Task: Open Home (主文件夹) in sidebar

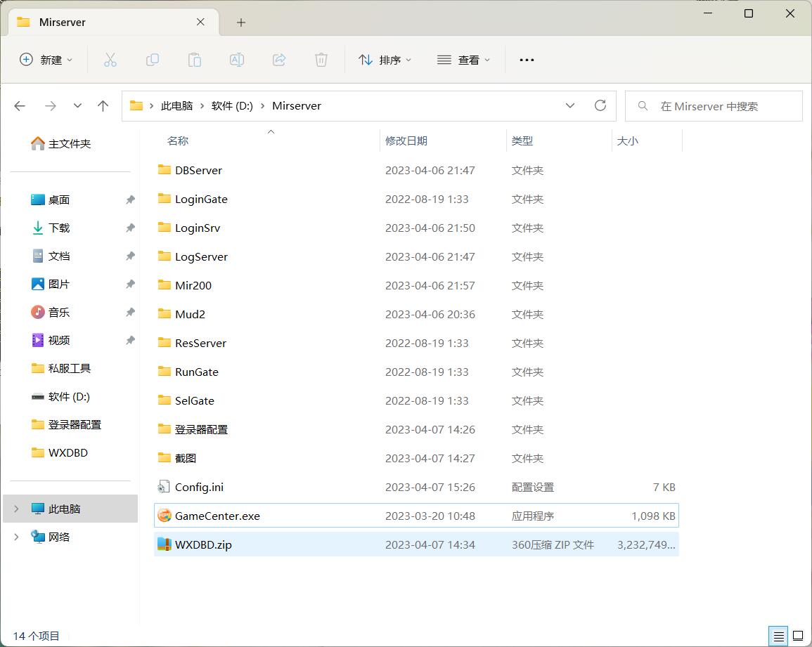Action: click(x=60, y=144)
